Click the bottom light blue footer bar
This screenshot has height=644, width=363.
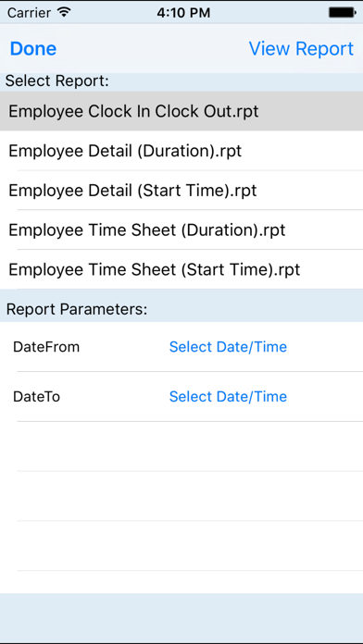[x=181, y=618]
